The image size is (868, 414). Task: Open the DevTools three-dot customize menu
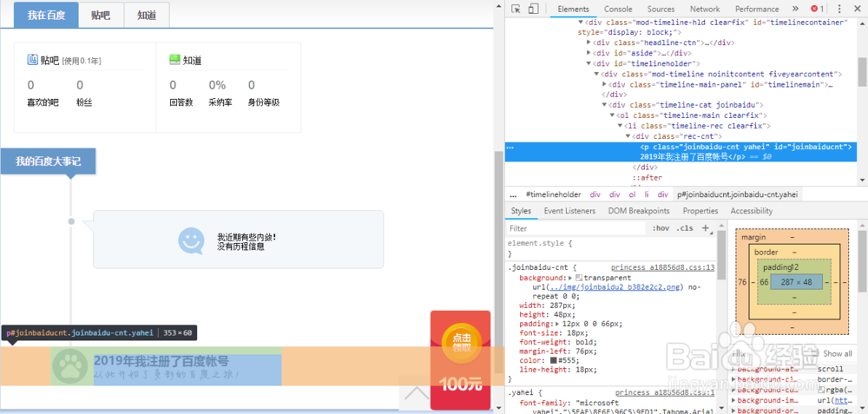(x=839, y=9)
